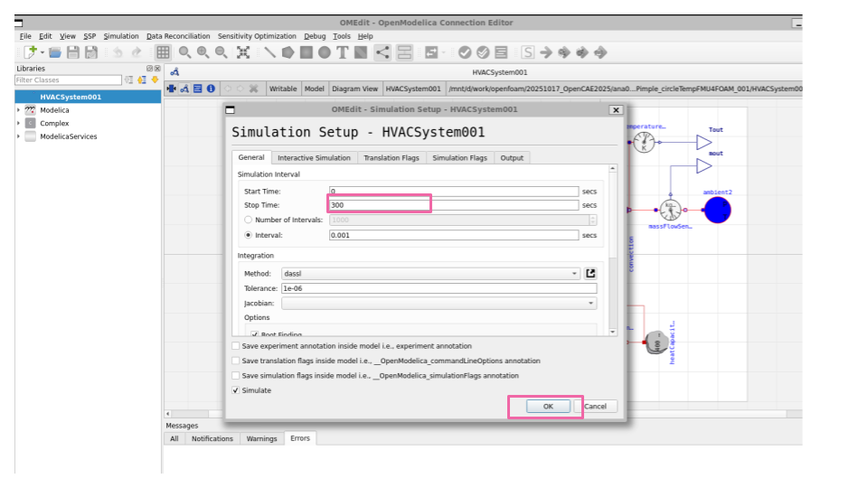The height and width of the screenshot is (488, 868).
Task: Click Cancel in Simulation Setup dialog
Action: coord(596,407)
